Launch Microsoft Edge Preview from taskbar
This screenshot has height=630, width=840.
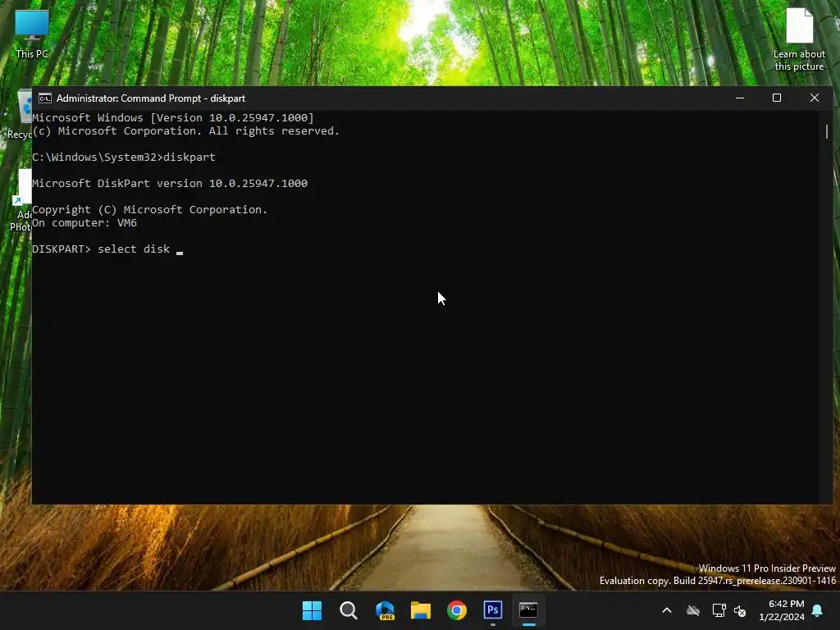click(x=385, y=610)
